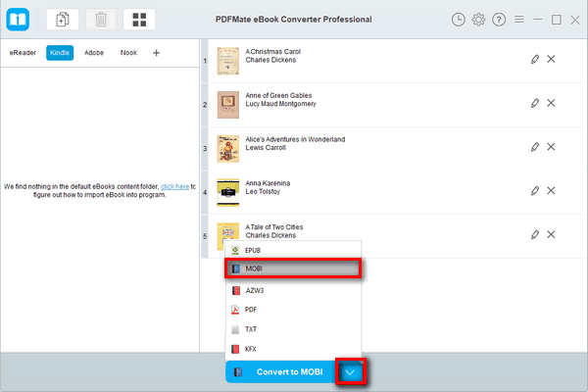Viewport: 588px width, 392px height.
Task: Open the help question mark icon
Action: pos(499,20)
